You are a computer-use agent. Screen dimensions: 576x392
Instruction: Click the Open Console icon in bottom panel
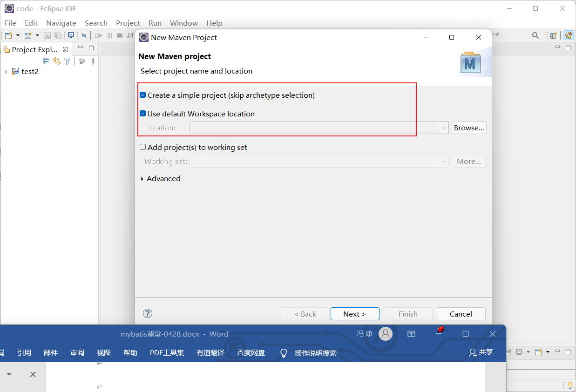pos(539,352)
